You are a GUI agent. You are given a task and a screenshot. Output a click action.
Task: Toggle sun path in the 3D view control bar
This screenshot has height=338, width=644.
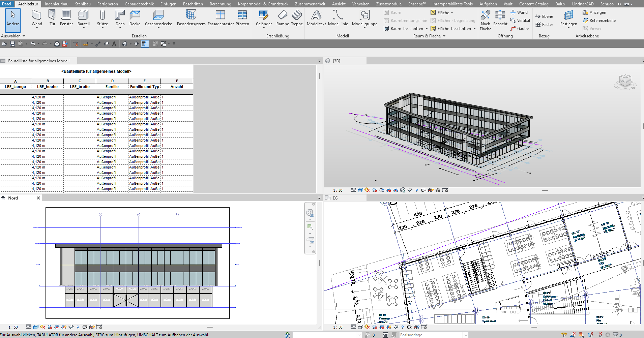click(x=367, y=190)
